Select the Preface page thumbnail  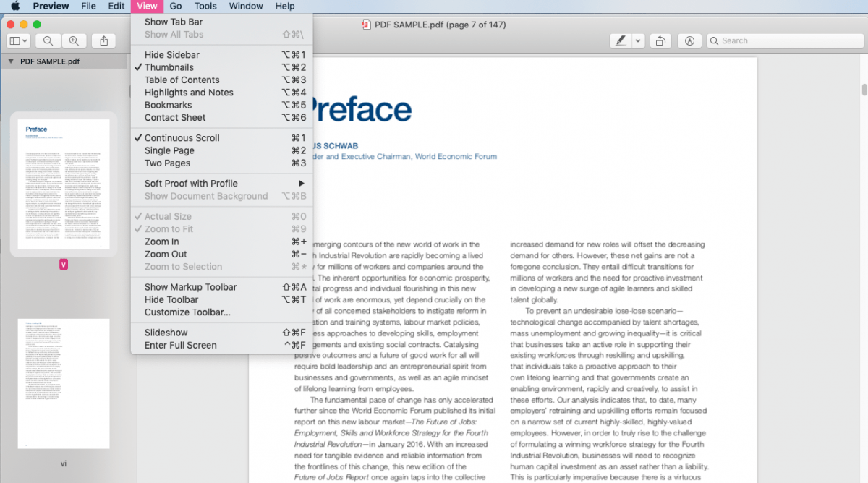(64, 184)
